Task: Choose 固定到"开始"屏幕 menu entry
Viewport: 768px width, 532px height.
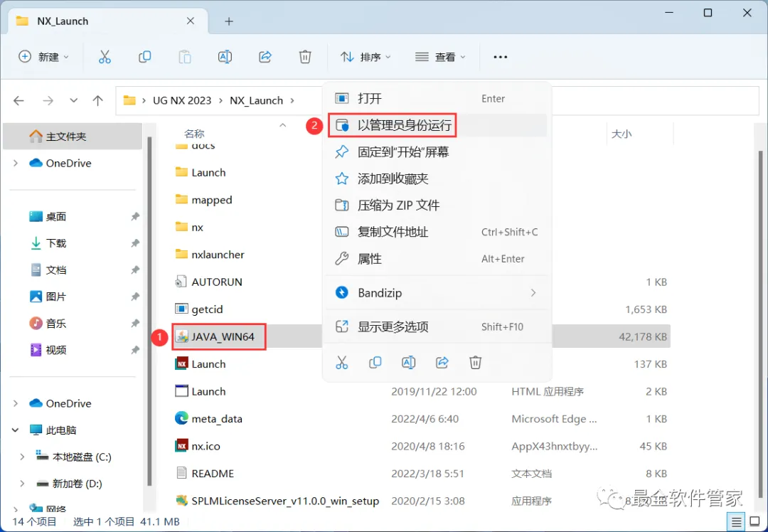Action: (x=437, y=152)
